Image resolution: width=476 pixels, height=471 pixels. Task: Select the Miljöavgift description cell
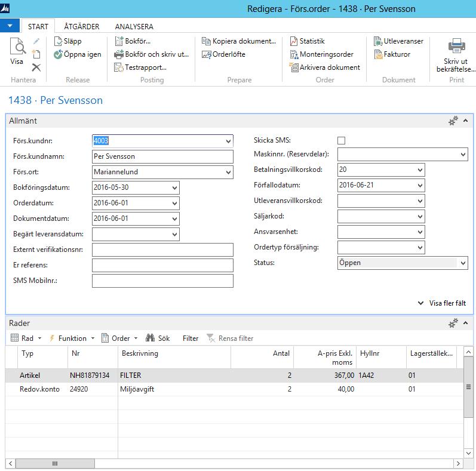coord(174,389)
